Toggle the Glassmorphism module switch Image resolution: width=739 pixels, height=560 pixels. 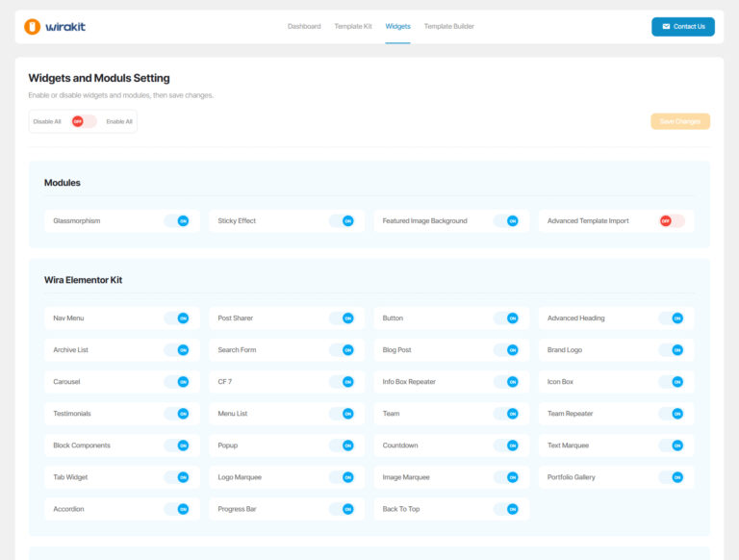pyautogui.click(x=177, y=221)
